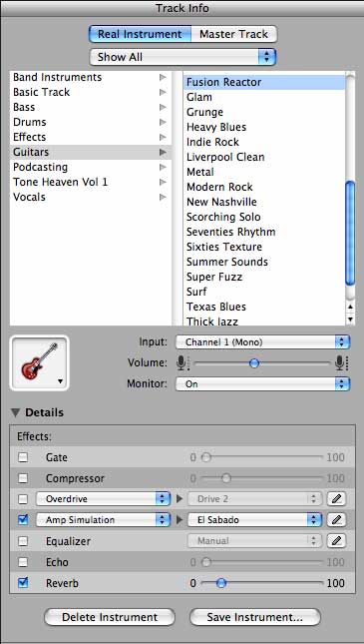
Task: Select the Texas Blues preset
Action: pyautogui.click(x=264, y=307)
